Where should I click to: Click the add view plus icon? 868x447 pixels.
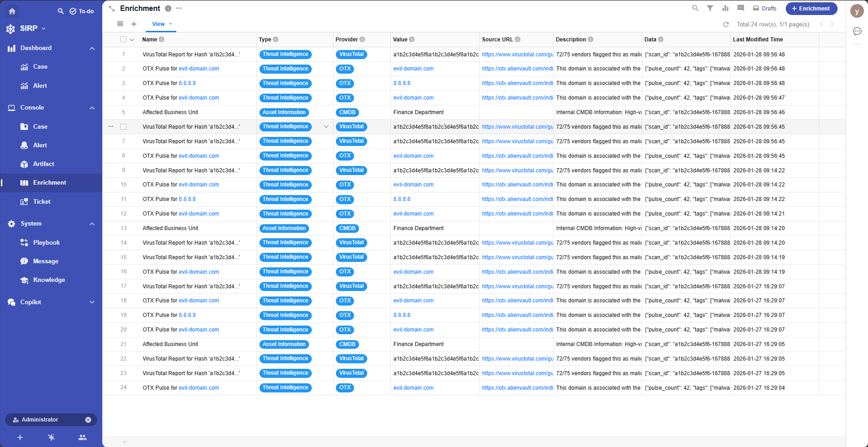134,24
